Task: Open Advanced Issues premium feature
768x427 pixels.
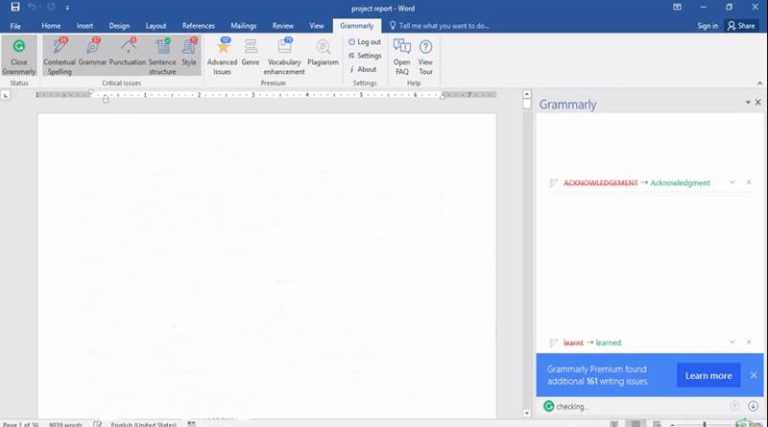Action: (222, 57)
